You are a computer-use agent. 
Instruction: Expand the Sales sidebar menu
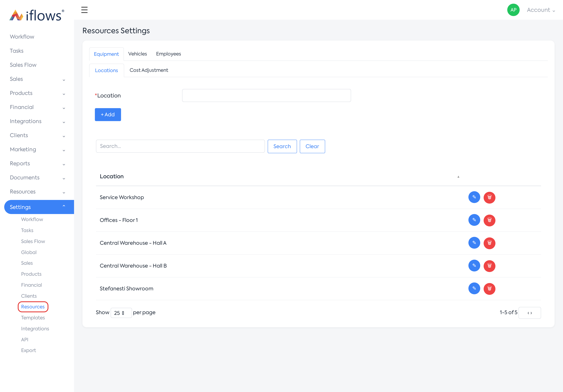37,79
